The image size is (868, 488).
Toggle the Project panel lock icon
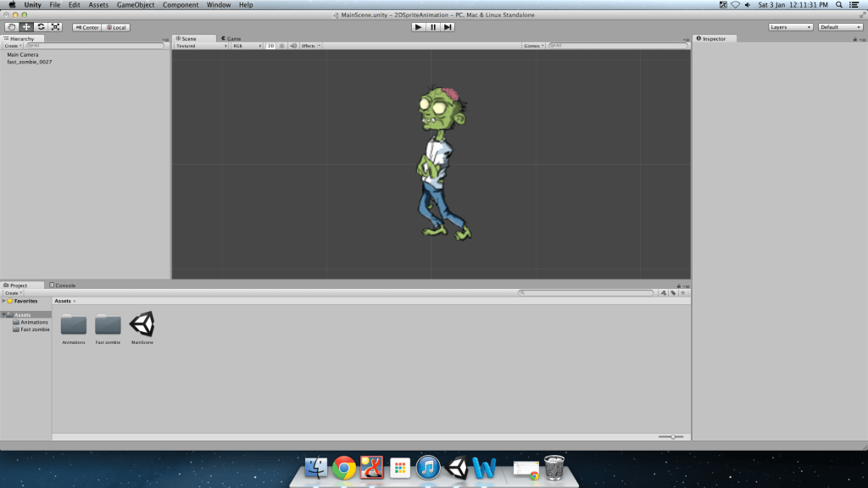[x=679, y=286]
